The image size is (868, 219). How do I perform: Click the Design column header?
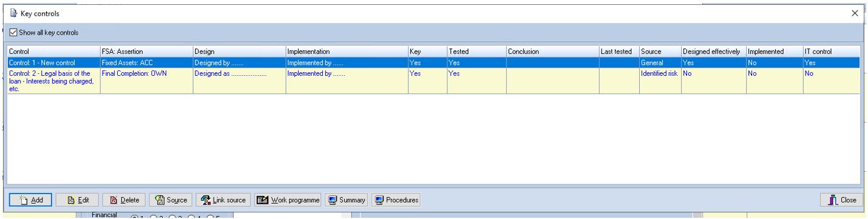[x=239, y=52]
